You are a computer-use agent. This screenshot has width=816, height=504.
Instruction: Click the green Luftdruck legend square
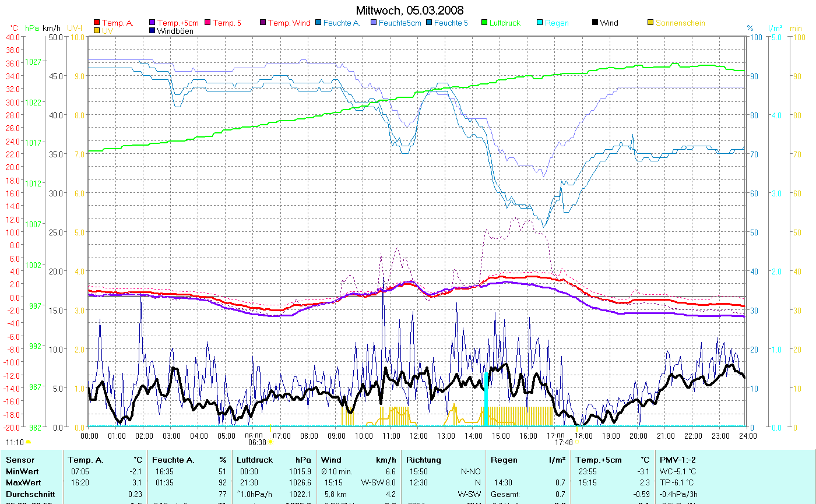coord(484,23)
